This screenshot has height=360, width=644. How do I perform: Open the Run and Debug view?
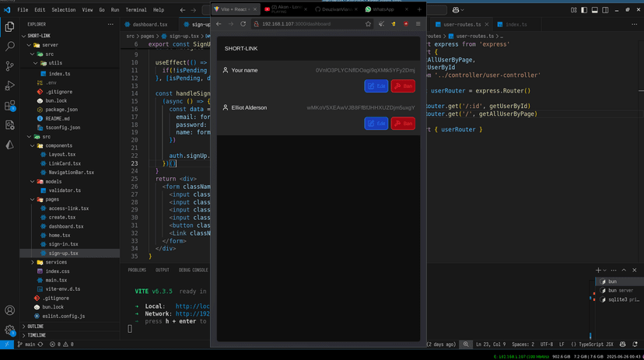click(9, 86)
